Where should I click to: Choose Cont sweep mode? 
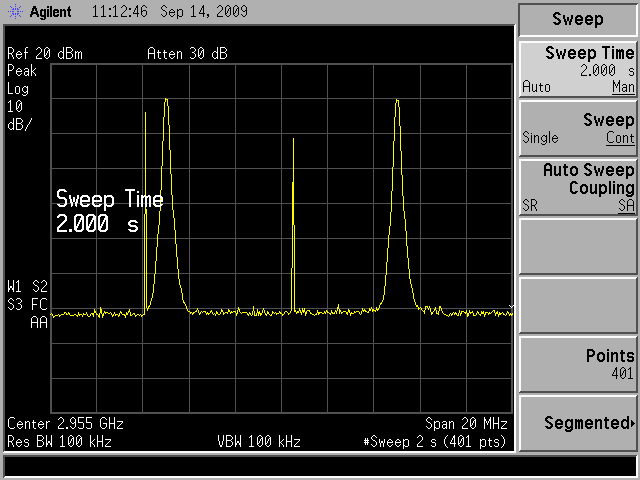click(620, 138)
